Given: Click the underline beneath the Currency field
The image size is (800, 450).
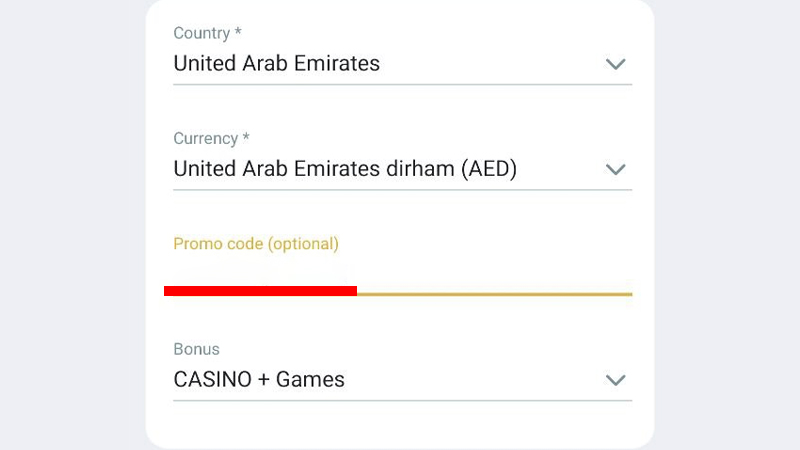Looking at the screenshot, I should 402,189.
